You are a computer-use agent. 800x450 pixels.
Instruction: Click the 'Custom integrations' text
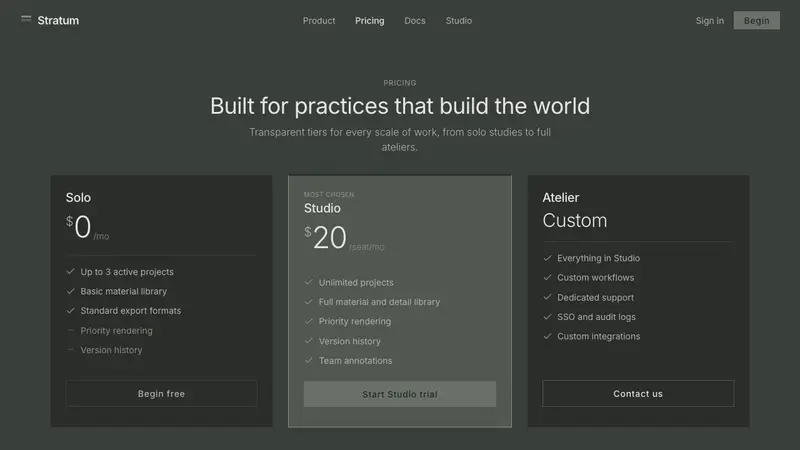(x=598, y=336)
